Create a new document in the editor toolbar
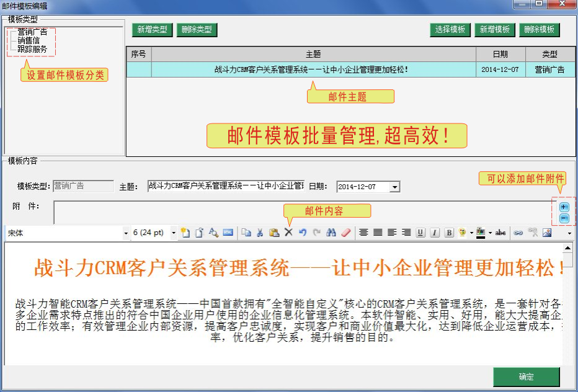This screenshot has height=392, width=578. pyautogui.click(x=185, y=233)
